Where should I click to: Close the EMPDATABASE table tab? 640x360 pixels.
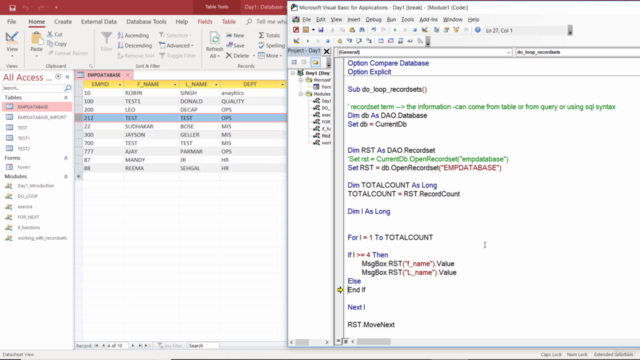pos(128,75)
